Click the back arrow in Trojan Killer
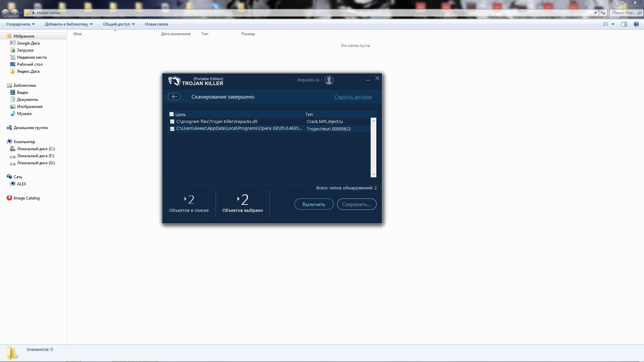Viewport: 644px width, 362px height. coord(174,97)
